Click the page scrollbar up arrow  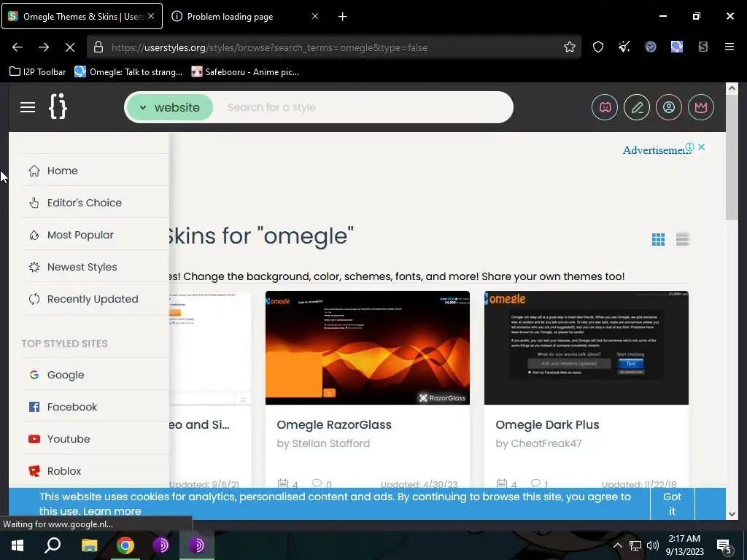[732, 88]
